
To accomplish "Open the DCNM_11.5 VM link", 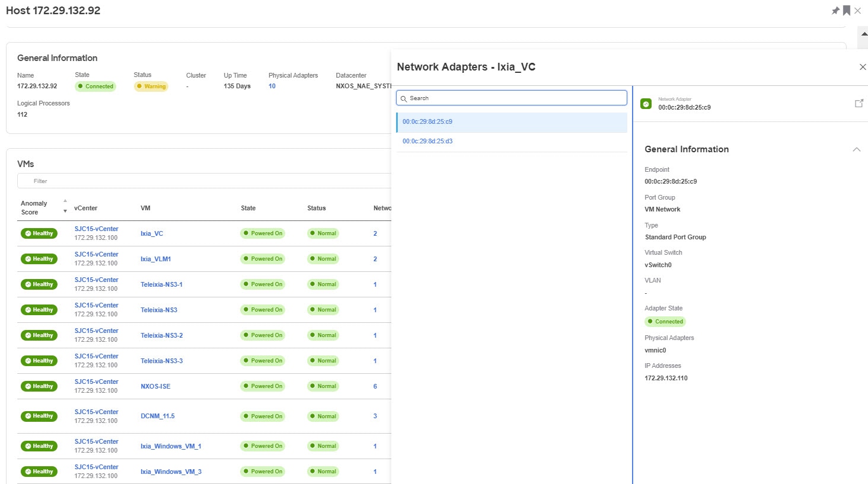I will point(158,416).
